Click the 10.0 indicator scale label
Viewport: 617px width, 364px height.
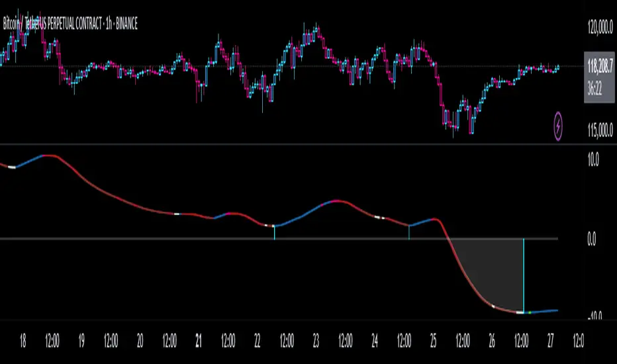coord(593,159)
